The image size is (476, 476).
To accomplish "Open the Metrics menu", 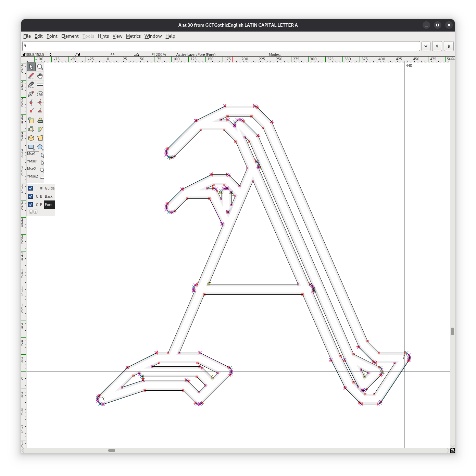I will click(x=133, y=36).
